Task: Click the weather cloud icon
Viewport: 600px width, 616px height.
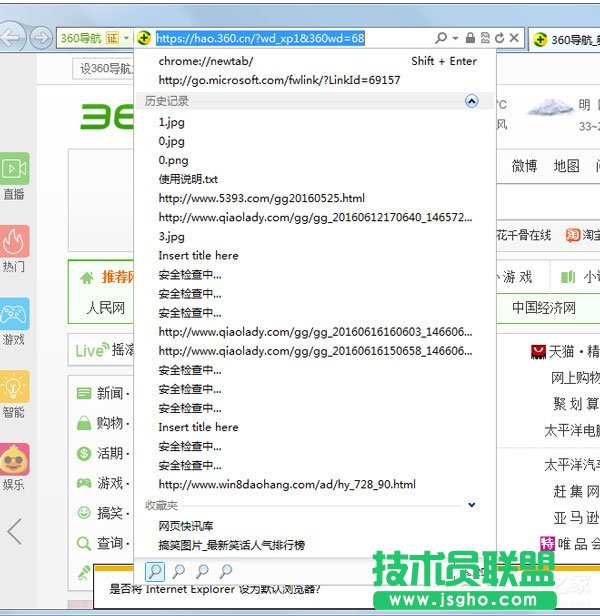Action: (549, 107)
